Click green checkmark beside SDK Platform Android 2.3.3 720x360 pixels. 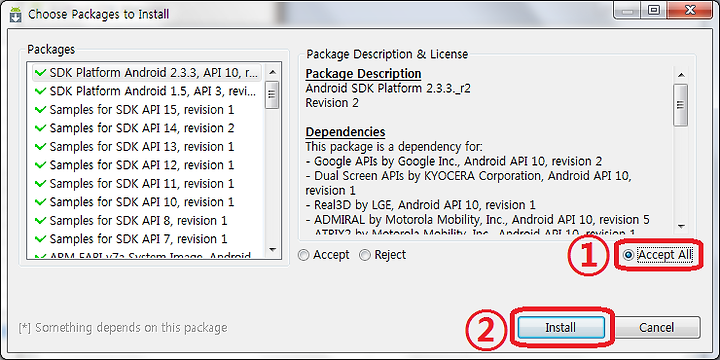click(x=40, y=73)
